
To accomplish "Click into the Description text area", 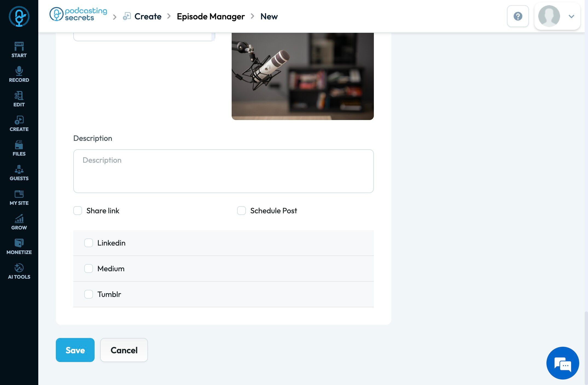I will click(x=223, y=171).
